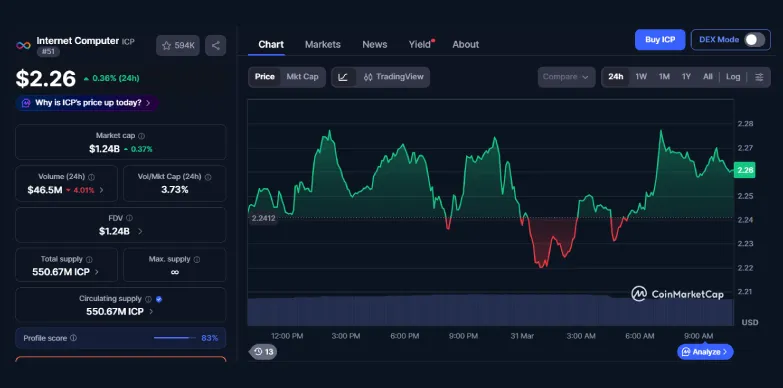783x388 pixels.
Task: Expand Circulating supply 550.67M ICP chevron
Action: 151,312
